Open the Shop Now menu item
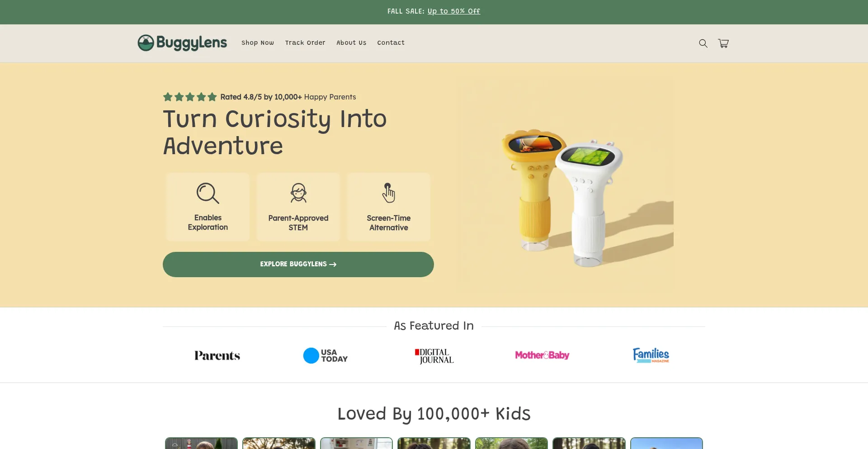868x449 pixels. tap(258, 43)
